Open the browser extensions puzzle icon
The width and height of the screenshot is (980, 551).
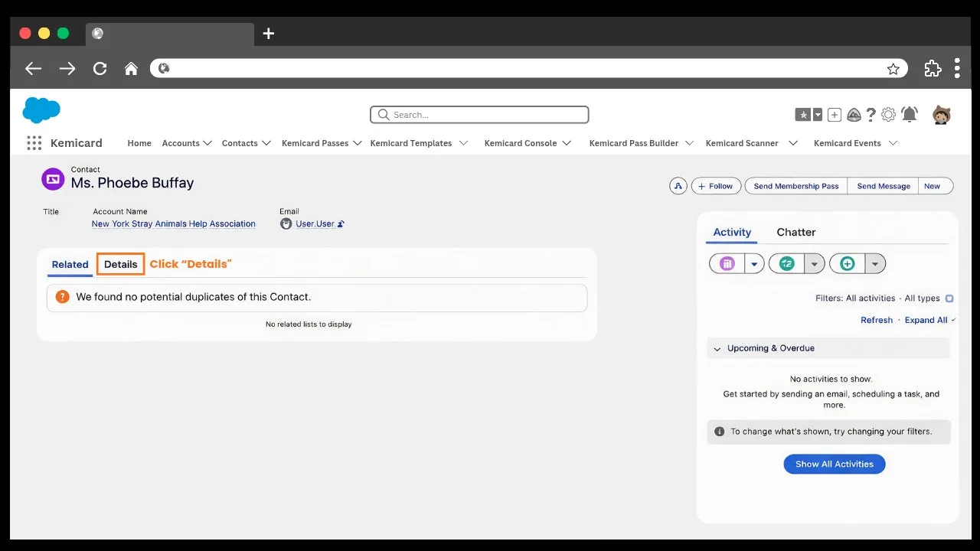(933, 68)
